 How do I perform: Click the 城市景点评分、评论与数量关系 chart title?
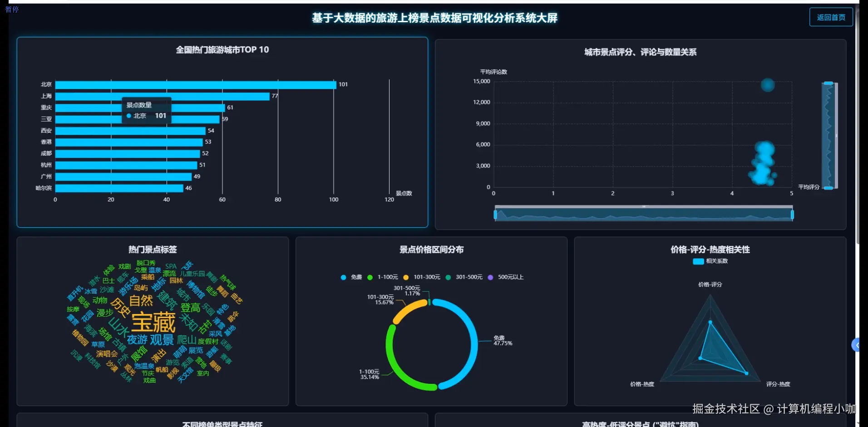pos(641,52)
